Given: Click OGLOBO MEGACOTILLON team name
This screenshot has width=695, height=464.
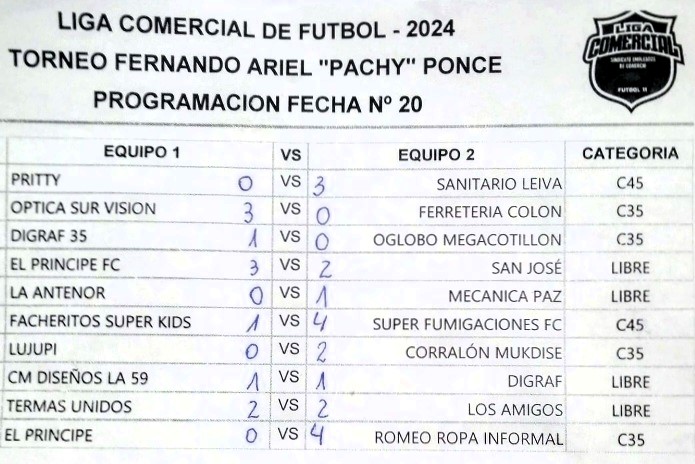Looking at the screenshot, I should (467, 240).
